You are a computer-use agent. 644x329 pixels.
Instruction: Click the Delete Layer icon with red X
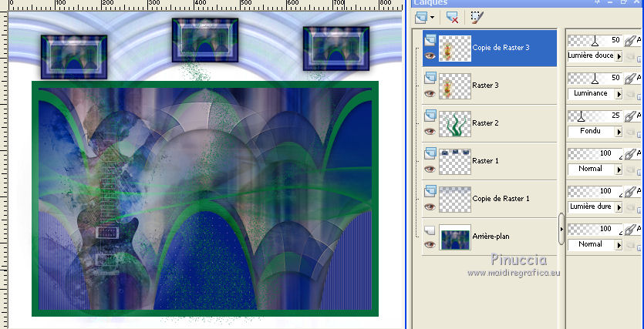pyautogui.click(x=452, y=18)
